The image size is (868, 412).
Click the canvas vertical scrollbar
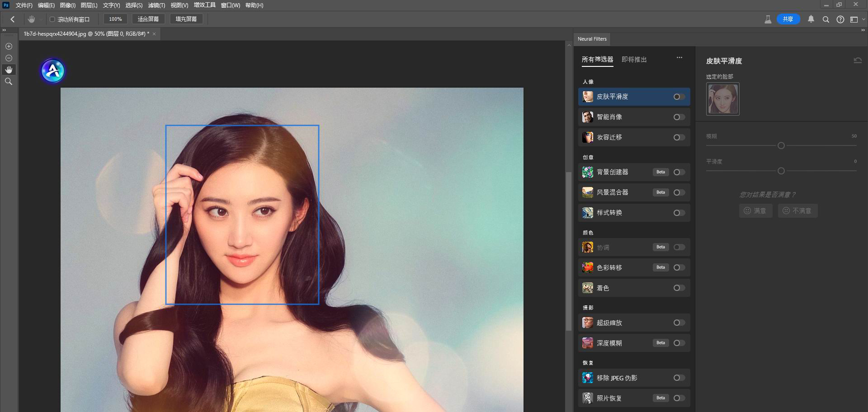pyautogui.click(x=569, y=251)
